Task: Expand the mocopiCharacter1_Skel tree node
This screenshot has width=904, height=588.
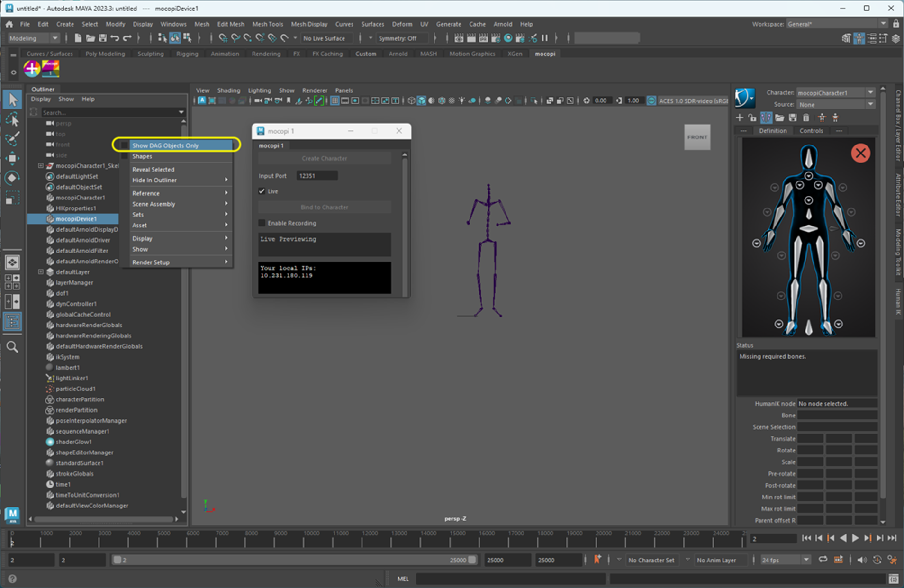Action: pyautogui.click(x=41, y=166)
